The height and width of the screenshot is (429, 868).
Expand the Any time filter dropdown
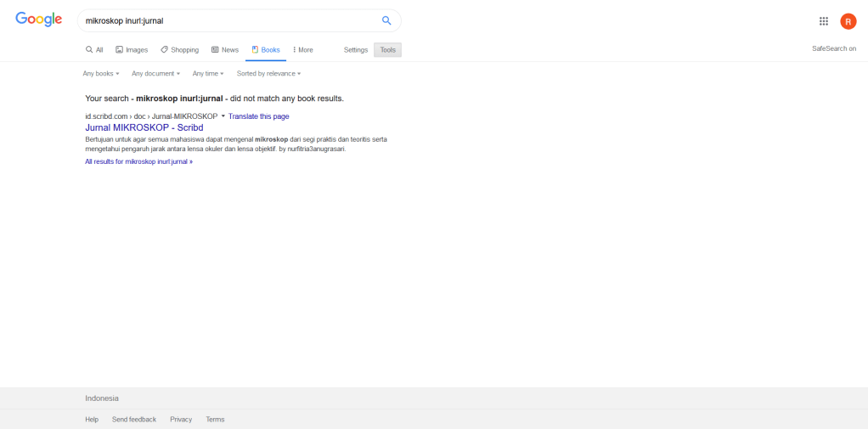(x=207, y=74)
